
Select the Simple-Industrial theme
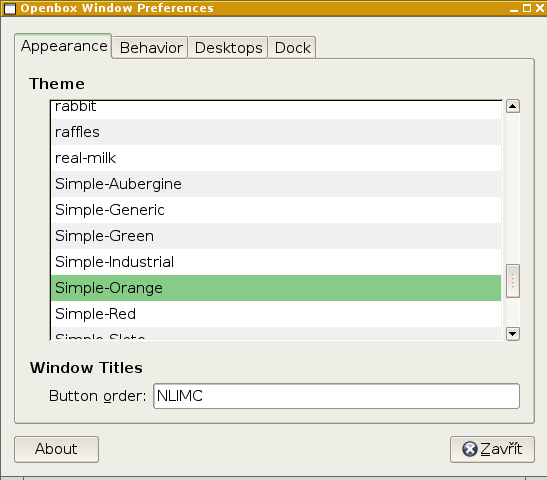point(276,262)
